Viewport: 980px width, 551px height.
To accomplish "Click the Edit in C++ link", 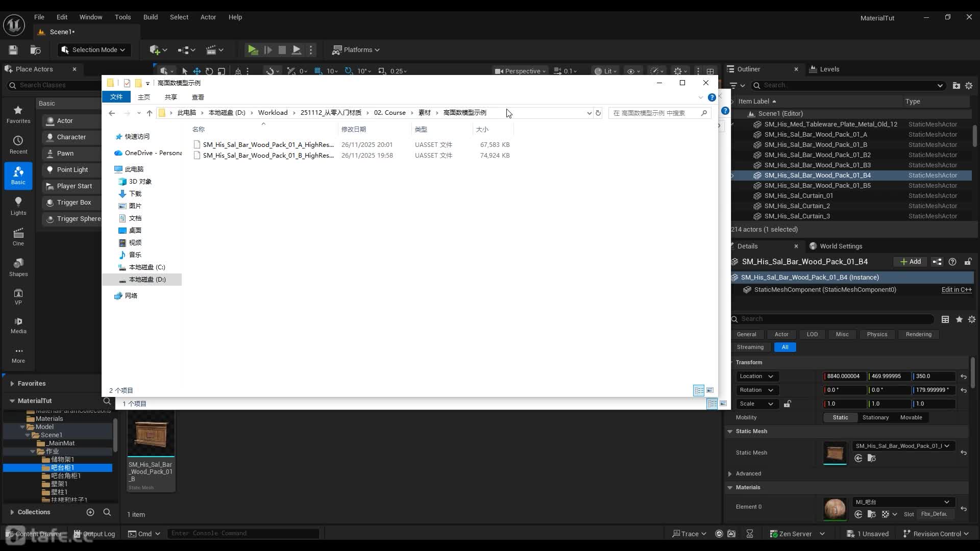I will click(x=956, y=289).
